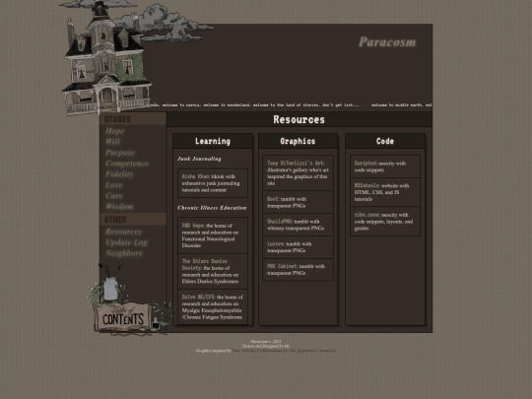Click the Resources page heading
Image resolution: width=532 pixels, height=399 pixels.
[x=299, y=119]
